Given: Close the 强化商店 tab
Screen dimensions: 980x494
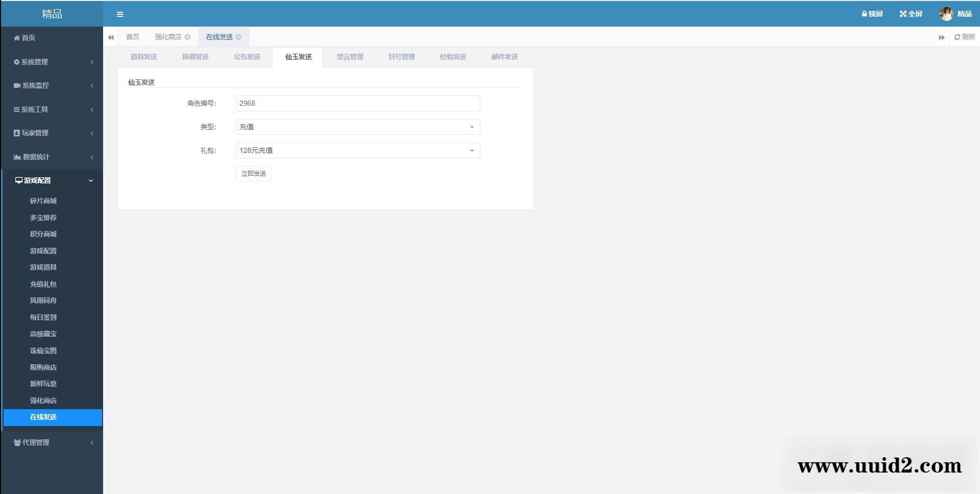Looking at the screenshot, I should (x=188, y=37).
